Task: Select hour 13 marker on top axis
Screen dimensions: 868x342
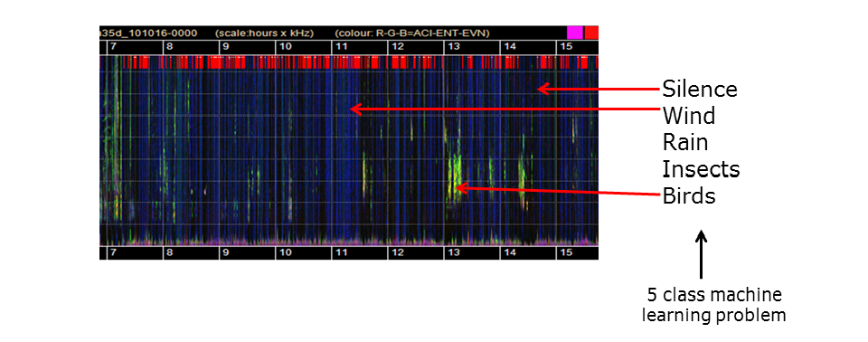Action: [x=453, y=46]
